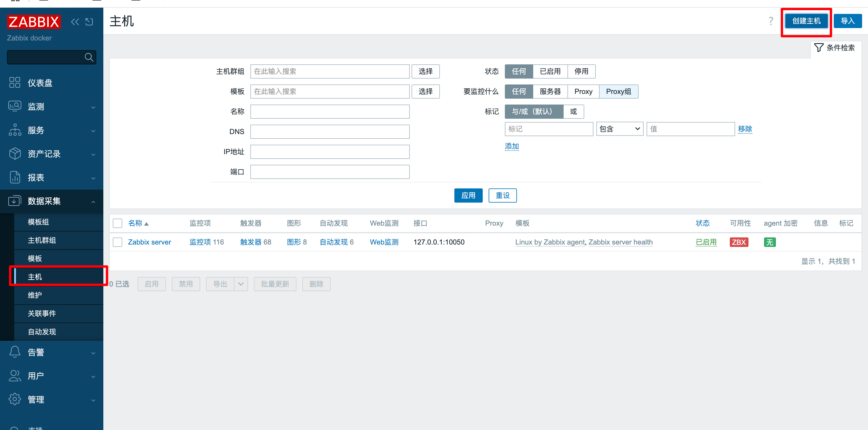Open the 包含 tag operator dropdown

click(619, 129)
